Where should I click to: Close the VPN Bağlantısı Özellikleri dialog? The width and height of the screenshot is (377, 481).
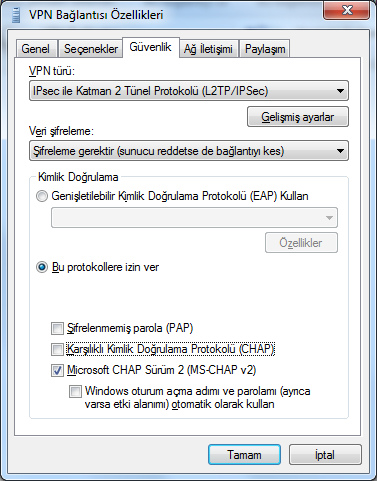pos(346,11)
